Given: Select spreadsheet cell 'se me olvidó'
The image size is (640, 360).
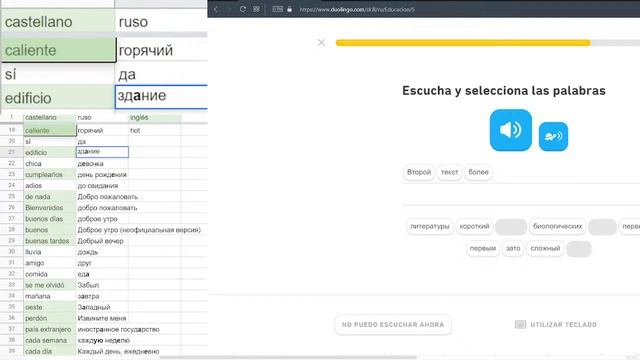Looking at the screenshot, I should click(50, 285).
